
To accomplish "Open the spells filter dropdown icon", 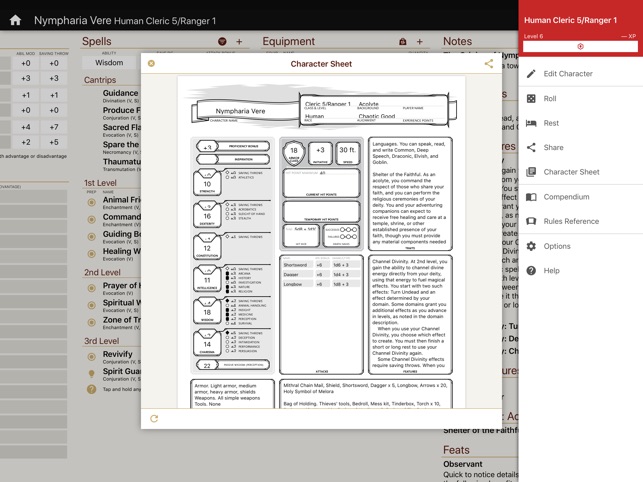I will [x=222, y=42].
